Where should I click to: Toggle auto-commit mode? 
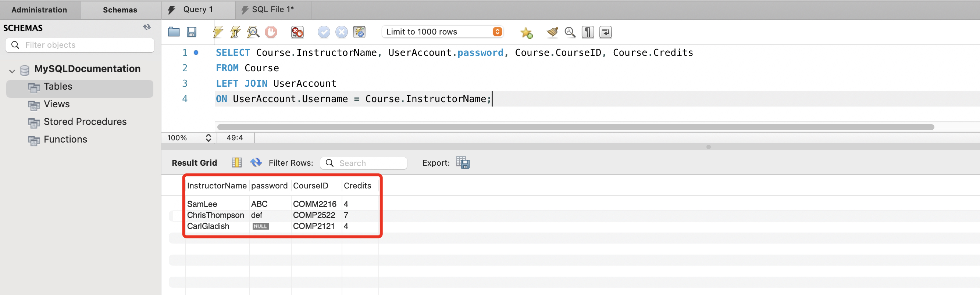coord(359,32)
